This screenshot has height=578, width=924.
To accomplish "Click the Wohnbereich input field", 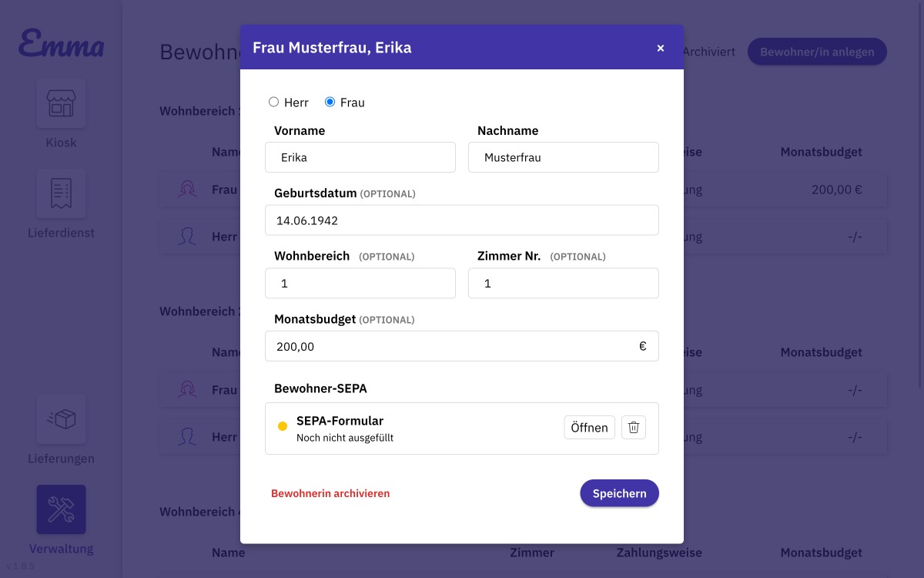I will point(360,284).
